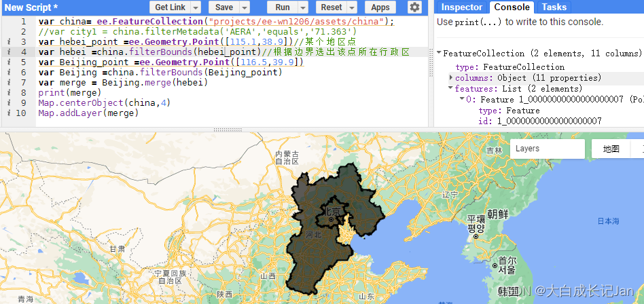Click the 平壤 city marker on map
This screenshot has height=304, width=644.
pos(476,237)
